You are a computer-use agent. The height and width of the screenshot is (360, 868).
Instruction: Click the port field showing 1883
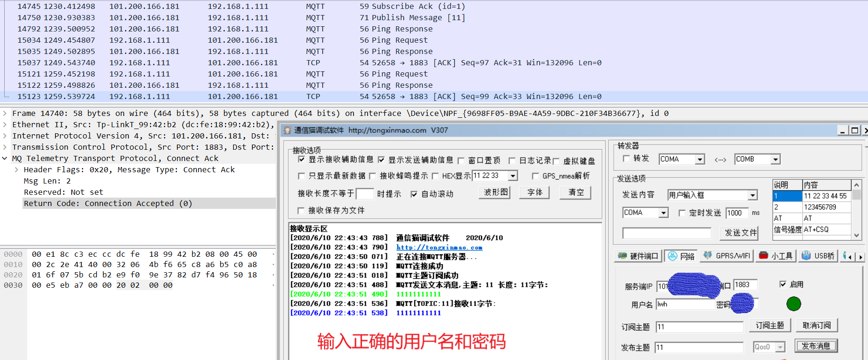point(746,284)
